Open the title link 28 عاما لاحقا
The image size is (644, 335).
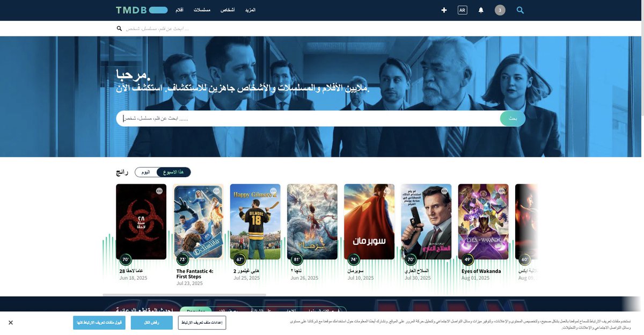click(x=131, y=271)
